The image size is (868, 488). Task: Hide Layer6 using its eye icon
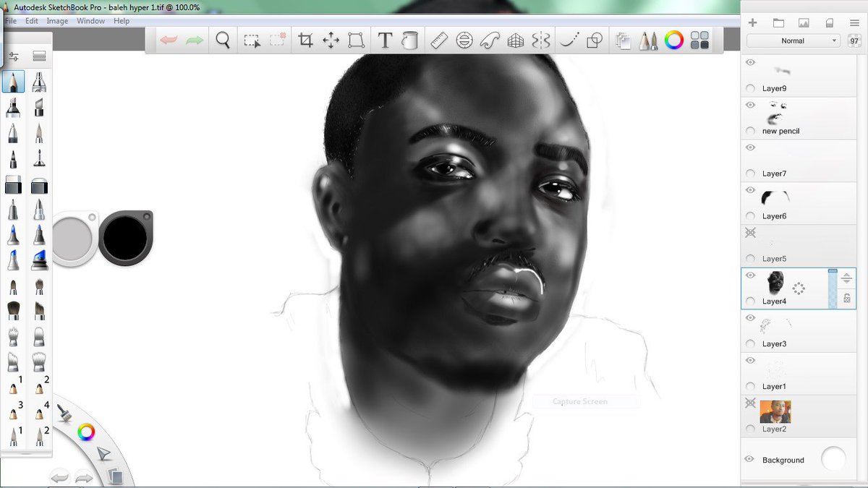pos(750,190)
